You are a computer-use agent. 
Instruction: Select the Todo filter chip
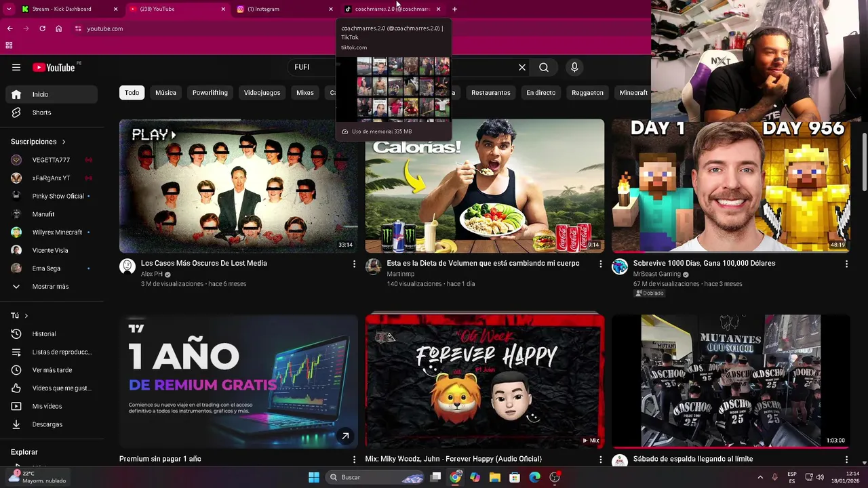(132, 93)
